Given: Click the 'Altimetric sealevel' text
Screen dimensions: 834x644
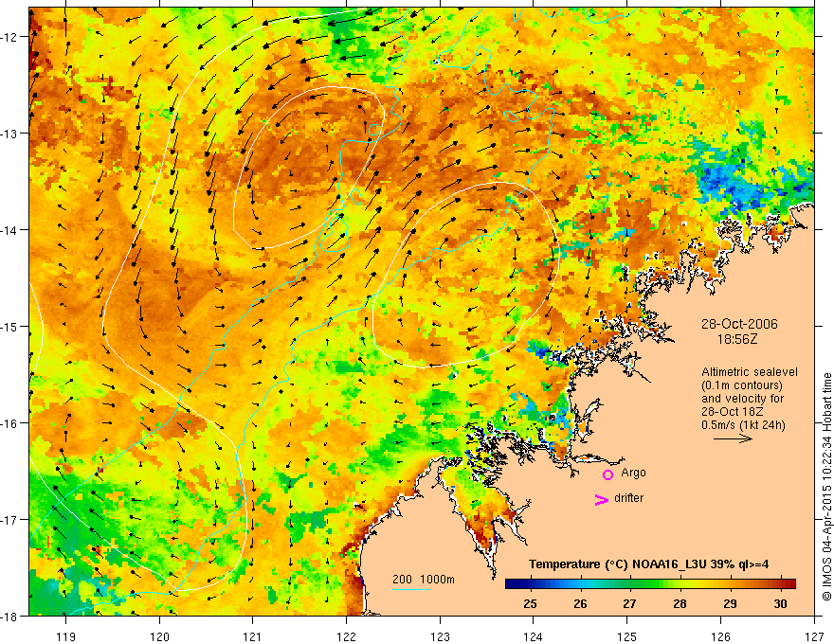Looking at the screenshot, I should point(750,372).
